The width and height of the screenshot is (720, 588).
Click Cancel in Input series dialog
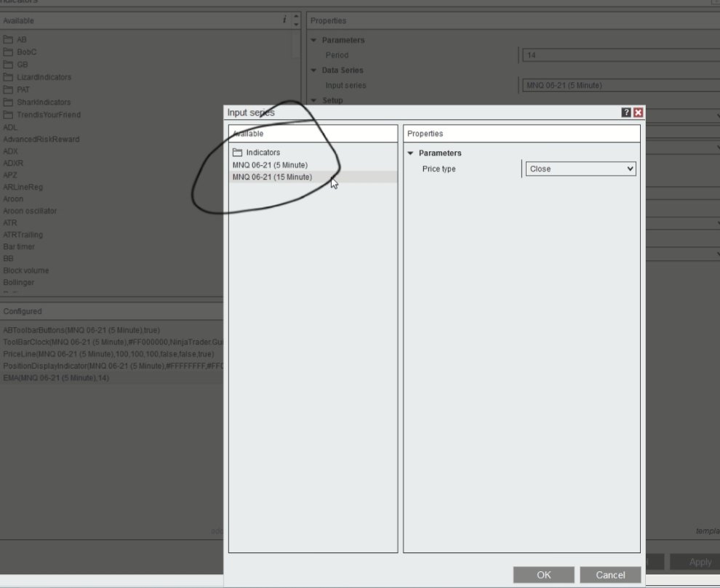click(610, 575)
